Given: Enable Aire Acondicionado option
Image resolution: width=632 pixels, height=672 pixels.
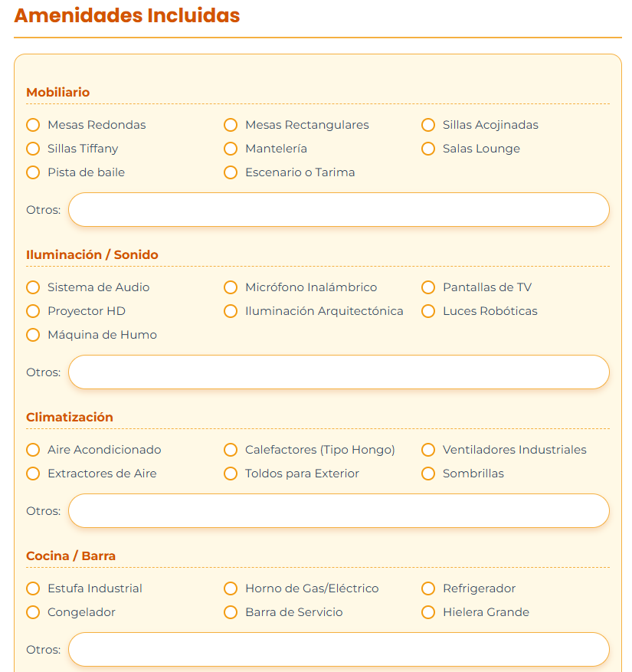Looking at the screenshot, I should coord(33,450).
